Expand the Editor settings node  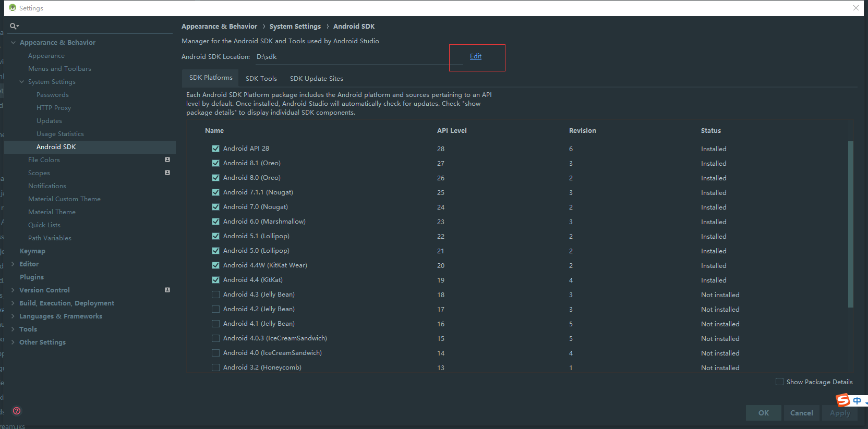click(13, 264)
